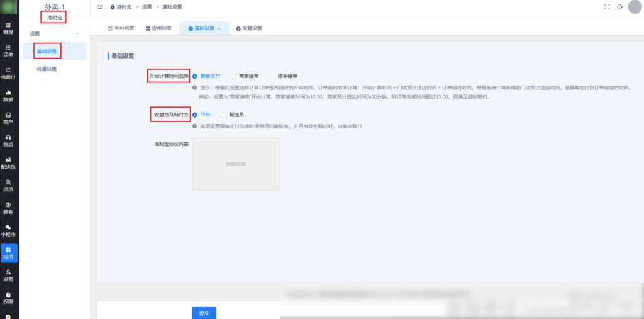Screen dimensions: 644x319
Task: Select the 商家接单 radio option
Action: 245,76
